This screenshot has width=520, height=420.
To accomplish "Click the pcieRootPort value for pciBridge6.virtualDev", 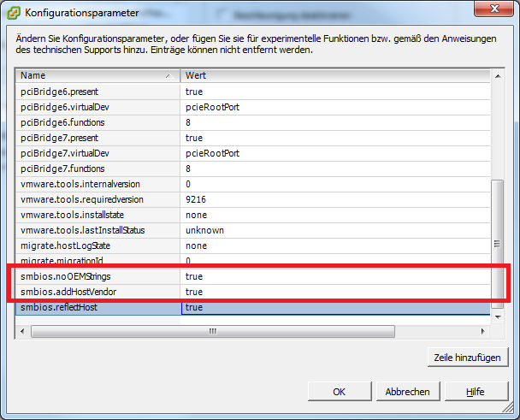I will pyautogui.click(x=335, y=107).
